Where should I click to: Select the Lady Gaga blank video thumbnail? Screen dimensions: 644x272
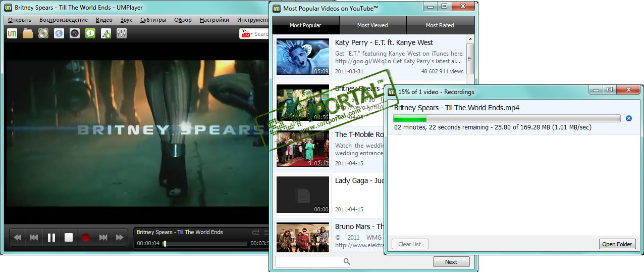click(x=303, y=195)
